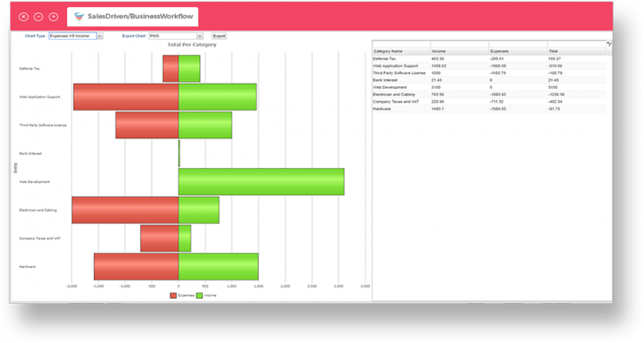Click the red Expenses legend swatch
The width and height of the screenshot is (644, 343).
coord(173,295)
